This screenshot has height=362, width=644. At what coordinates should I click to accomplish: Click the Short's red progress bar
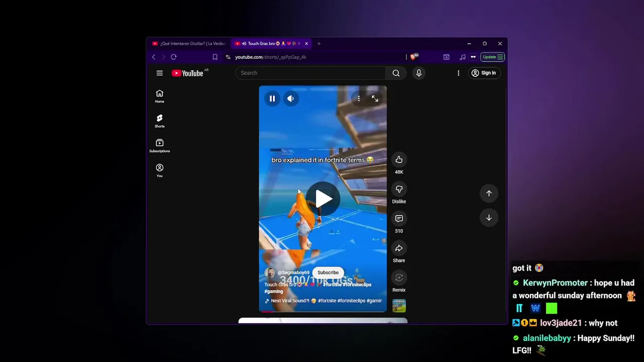[x=323, y=311]
